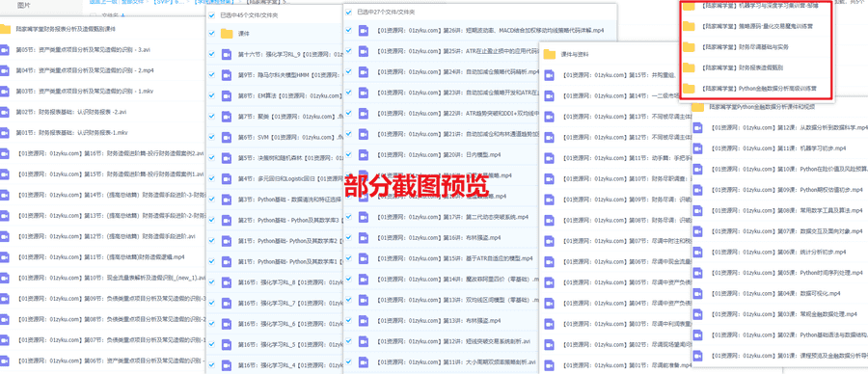Viewport: 868px width, 374px height.
Task: Open folder icon for 财务报表造假甄别
Action: 688,67
